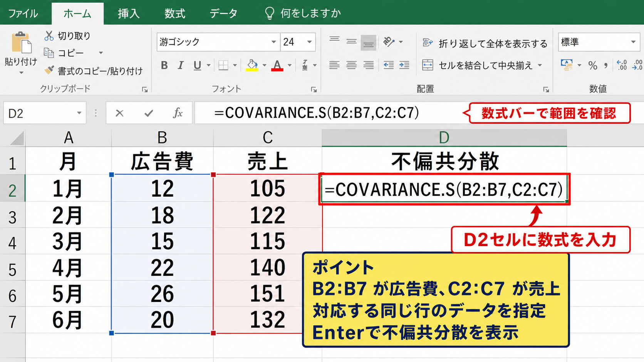Click the lightbulb Tell Me icon
The width and height of the screenshot is (644, 362).
270,13
